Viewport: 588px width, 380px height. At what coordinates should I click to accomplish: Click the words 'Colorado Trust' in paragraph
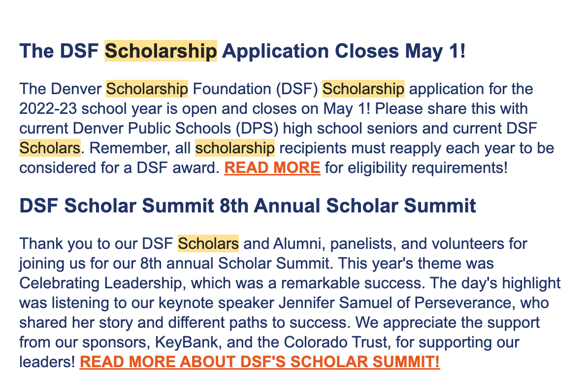click(x=336, y=342)
